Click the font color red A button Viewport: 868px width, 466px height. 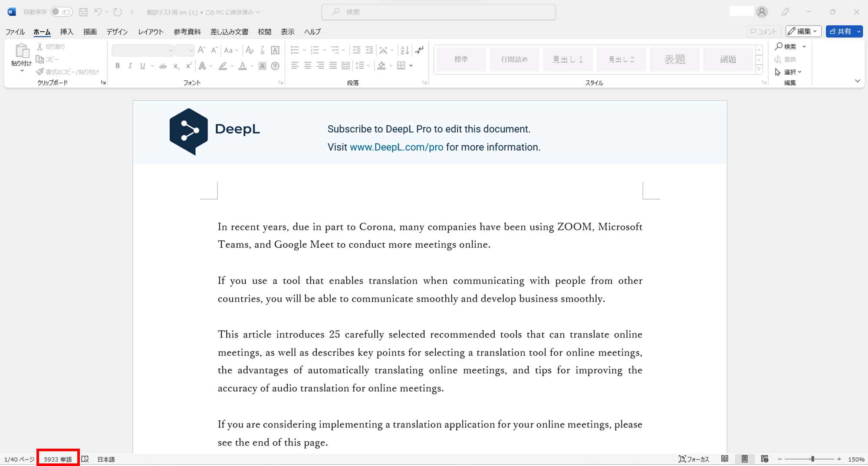tap(242, 66)
